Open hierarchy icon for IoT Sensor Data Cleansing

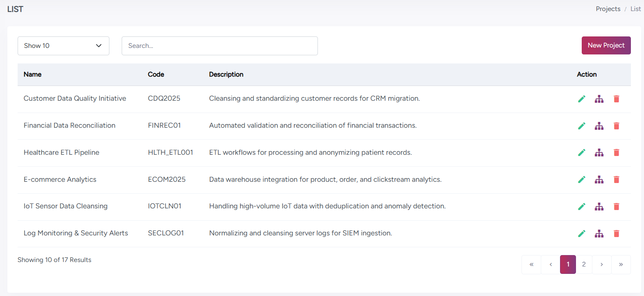click(599, 207)
